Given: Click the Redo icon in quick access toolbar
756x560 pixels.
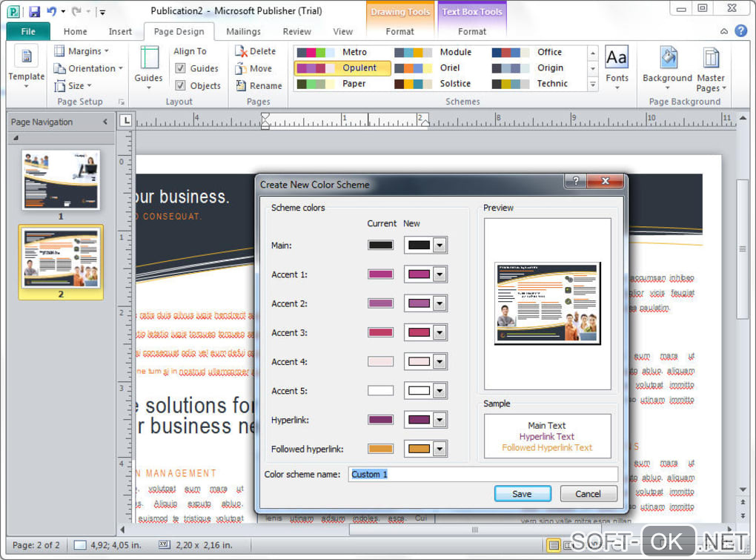Looking at the screenshot, I should (x=76, y=10).
